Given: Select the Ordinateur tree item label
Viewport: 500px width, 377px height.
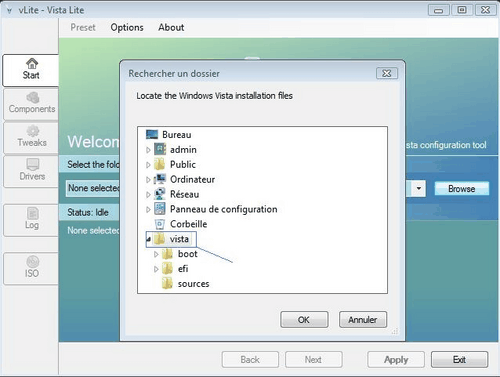Looking at the screenshot, I should [x=192, y=179].
